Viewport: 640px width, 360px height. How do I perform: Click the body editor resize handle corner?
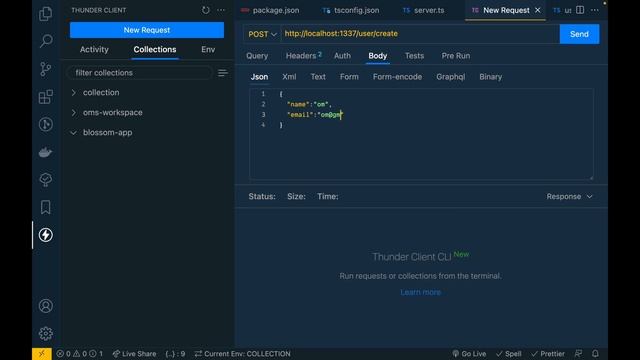[x=591, y=177]
